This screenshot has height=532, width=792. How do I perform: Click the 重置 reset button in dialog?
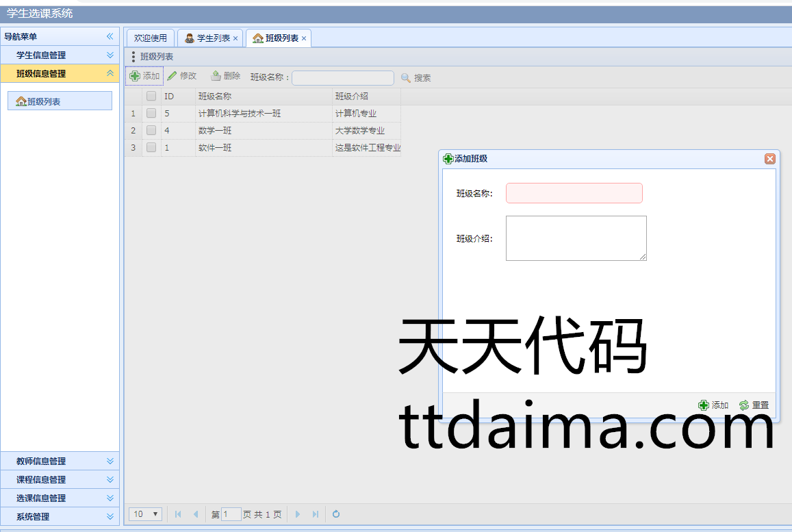pos(754,405)
